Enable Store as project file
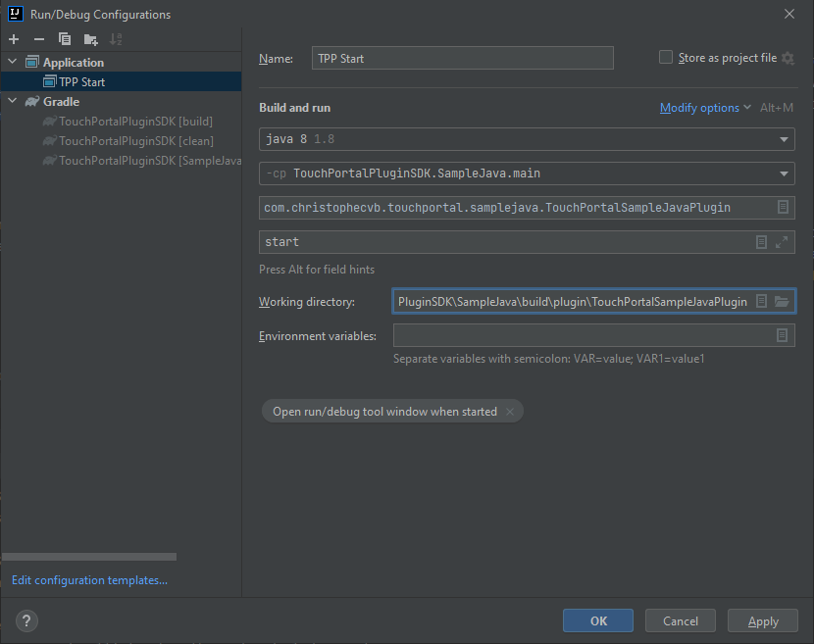The height and width of the screenshot is (644, 814). tap(665, 57)
